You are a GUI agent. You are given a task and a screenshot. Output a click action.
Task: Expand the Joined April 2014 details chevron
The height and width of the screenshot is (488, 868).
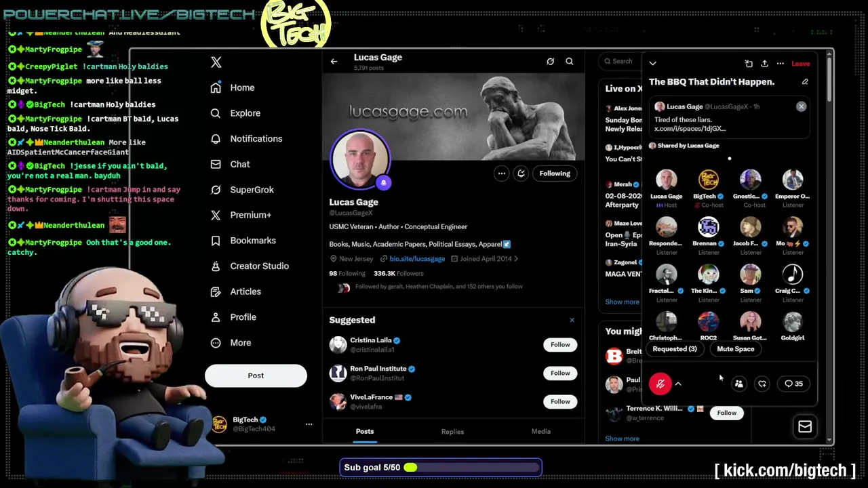pyautogui.click(x=516, y=259)
